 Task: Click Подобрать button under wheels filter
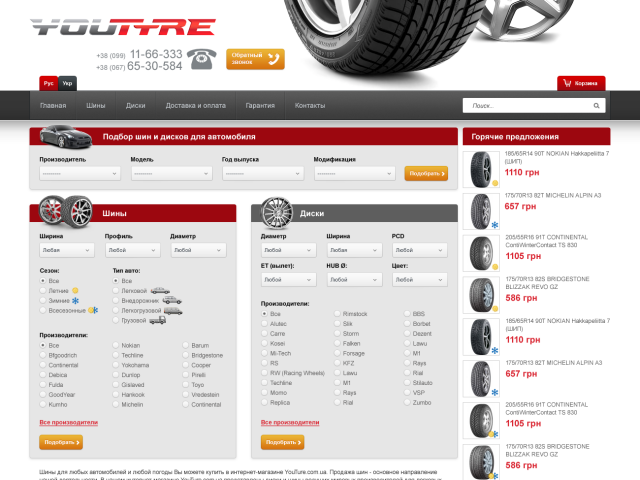point(282,442)
